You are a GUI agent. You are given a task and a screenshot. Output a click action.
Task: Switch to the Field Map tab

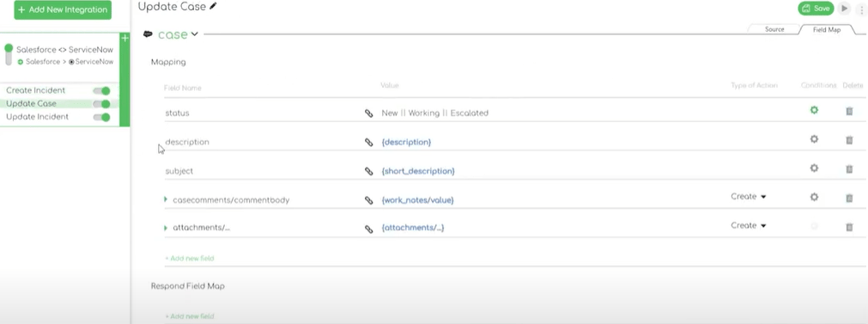coord(827,30)
